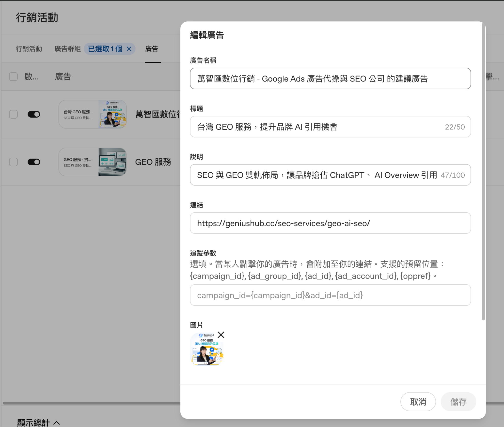
Task: Select the 廣告 tab
Action: [x=152, y=49]
